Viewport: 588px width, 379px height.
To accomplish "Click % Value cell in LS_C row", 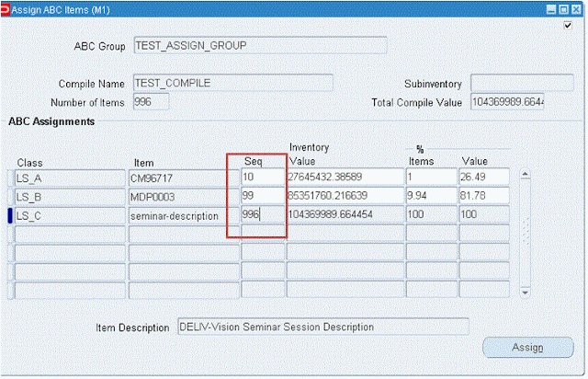I will (x=484, y=214).
